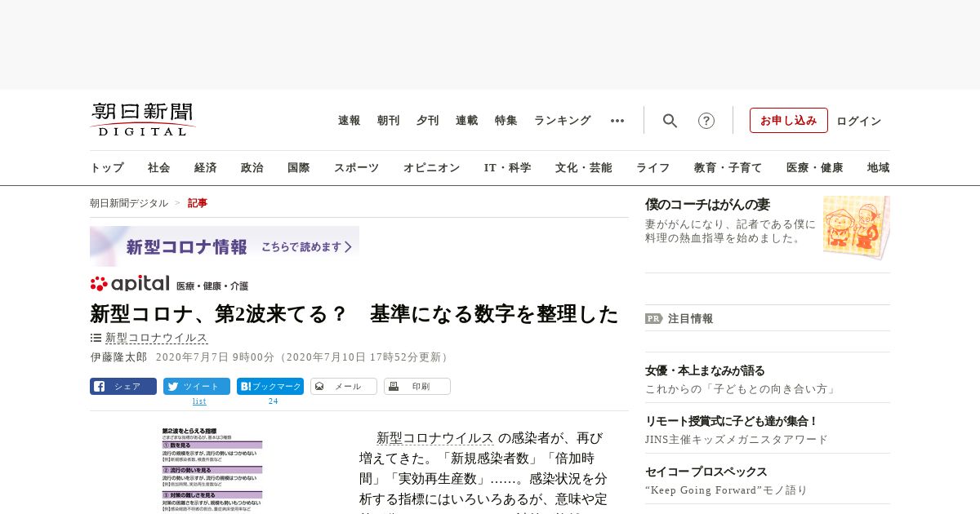Click the bookmark count 24
Viewport: 980px width, 514px height.
pos(273,401)
